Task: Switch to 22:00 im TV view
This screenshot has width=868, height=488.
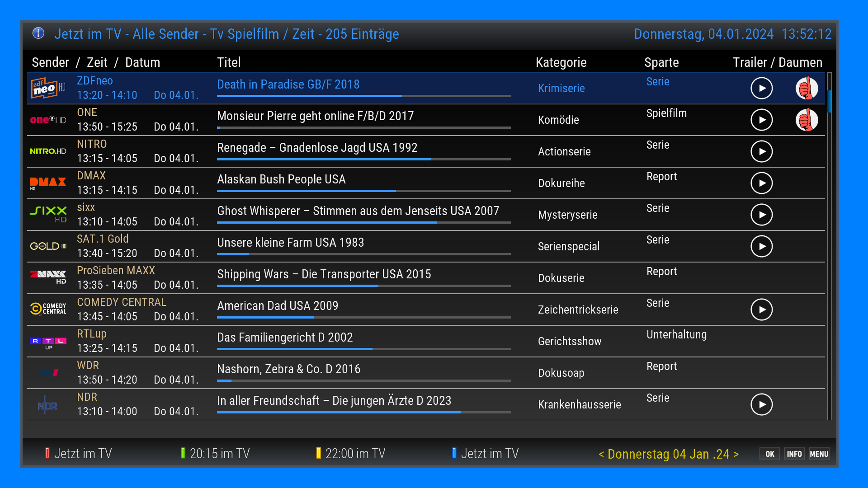Action: point(355,453)
